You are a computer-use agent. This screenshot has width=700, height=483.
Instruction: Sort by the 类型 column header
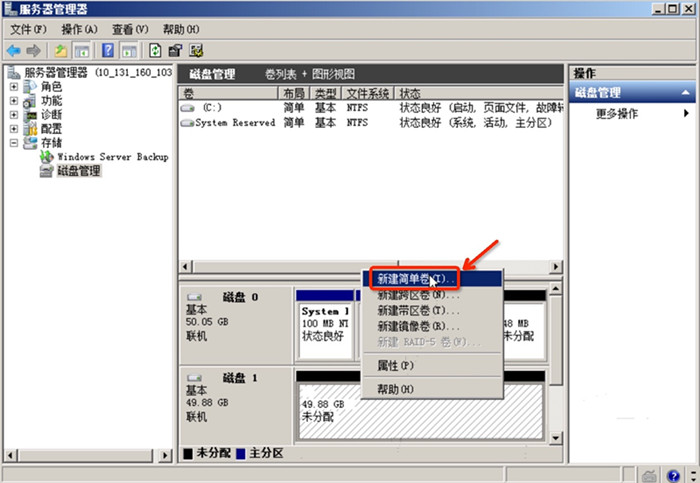click(x=325, y=93)
